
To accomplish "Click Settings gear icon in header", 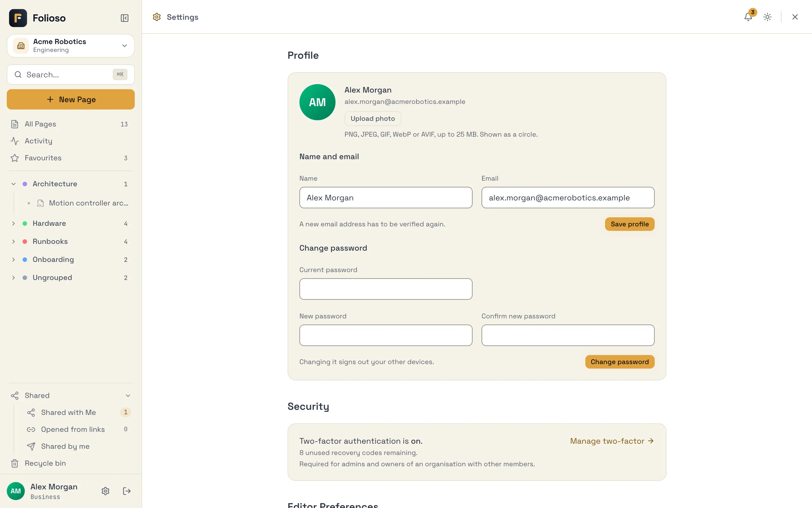I will click(x=157, y=17).
